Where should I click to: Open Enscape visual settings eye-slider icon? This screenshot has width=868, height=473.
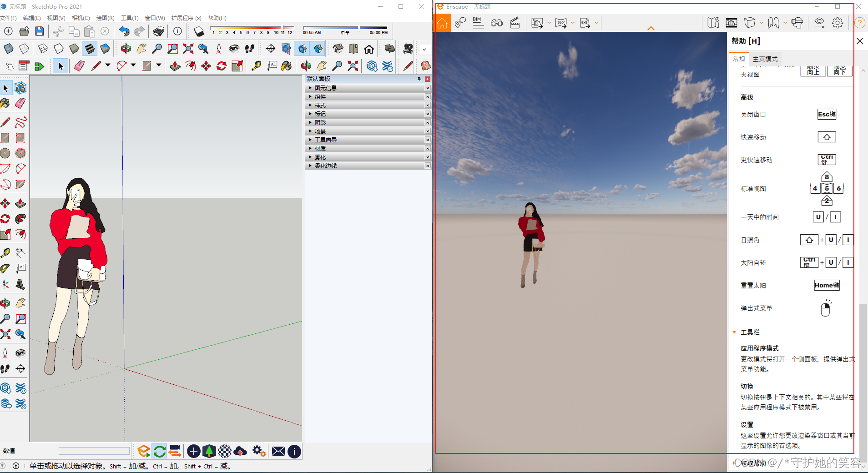click(819, 23)
